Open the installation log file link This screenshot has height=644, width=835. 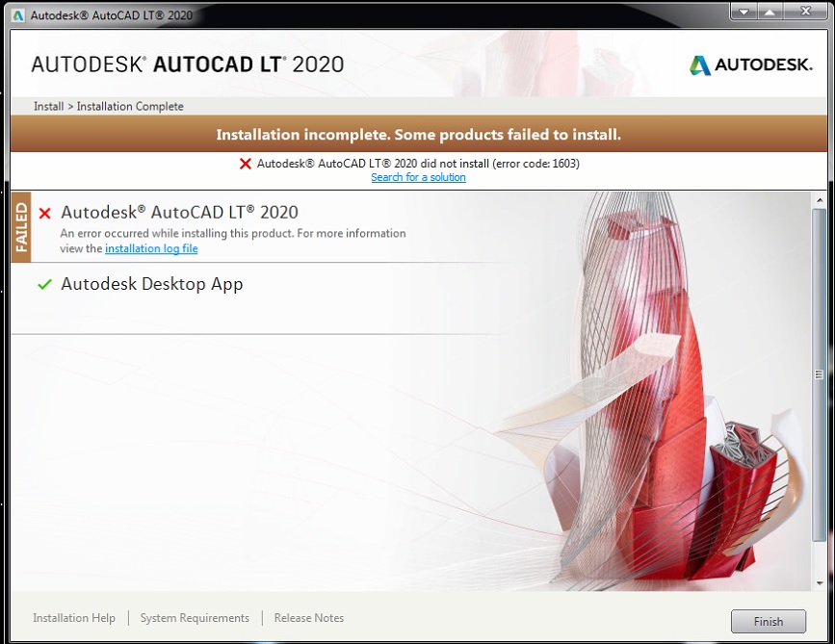point(151,248)
